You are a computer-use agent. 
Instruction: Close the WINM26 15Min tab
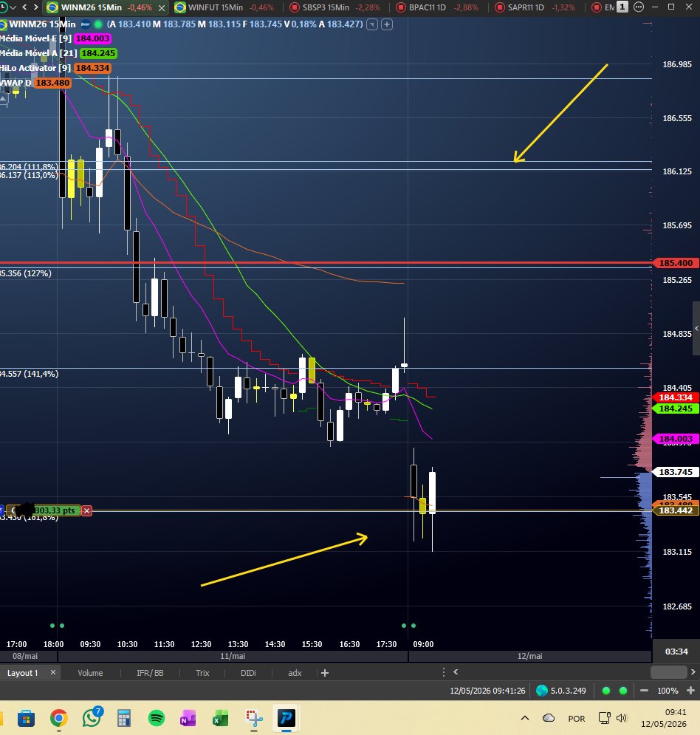point(162,8)
